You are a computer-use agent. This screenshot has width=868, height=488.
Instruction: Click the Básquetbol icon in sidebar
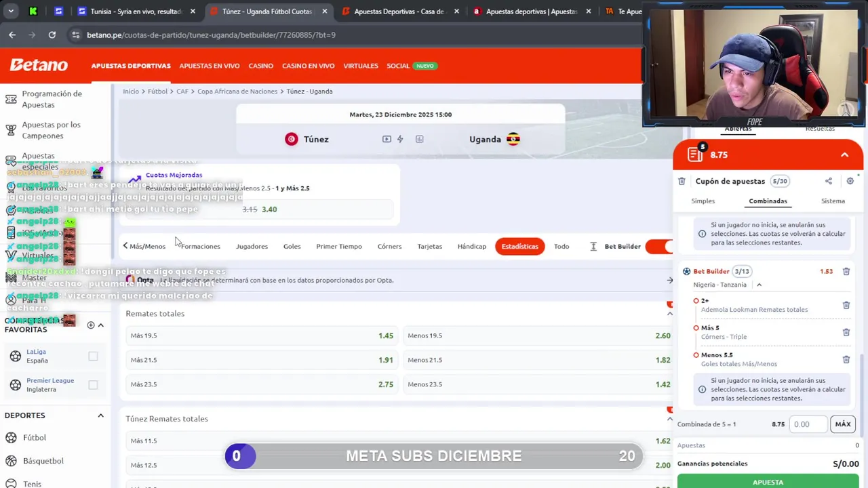click(x=11, y=461)
